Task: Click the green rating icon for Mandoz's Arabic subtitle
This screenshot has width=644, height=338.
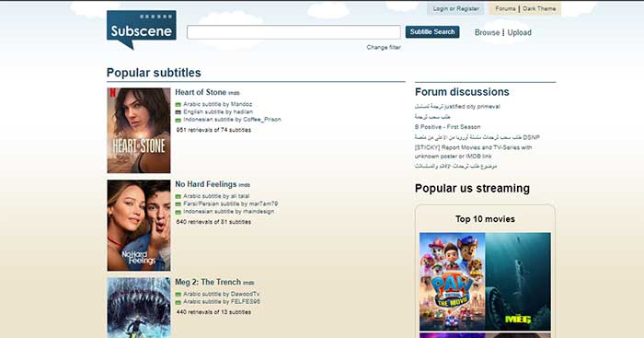Action: click(178, 105)
